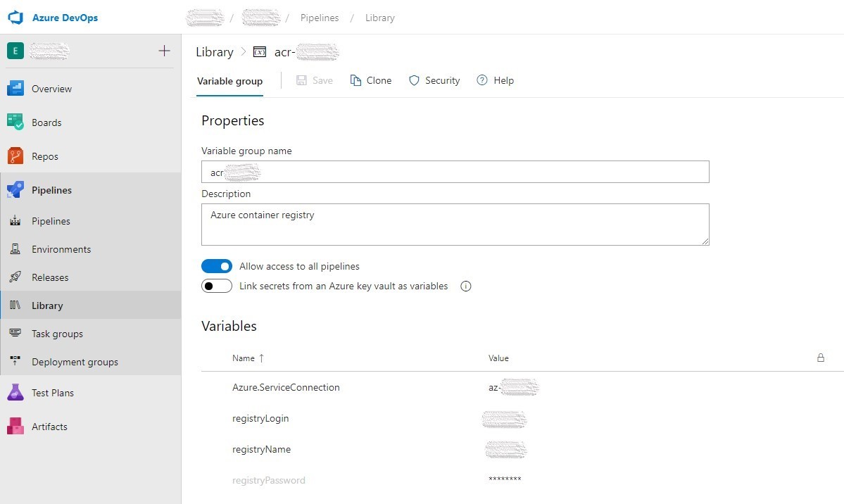Image resolution: width=844 pixels, height=504 pixels.
Task: Open the Artifacts icon in sidebar
Action: pos(15,427)
